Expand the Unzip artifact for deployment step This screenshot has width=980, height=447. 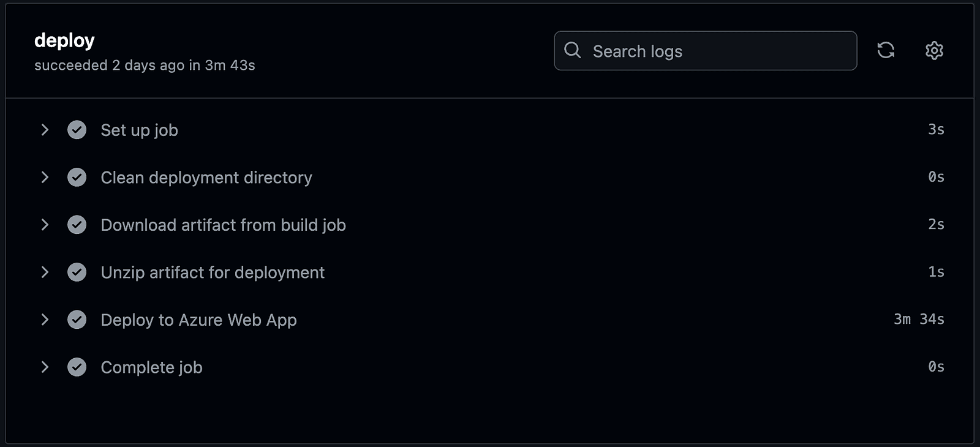tap(45, 272)
